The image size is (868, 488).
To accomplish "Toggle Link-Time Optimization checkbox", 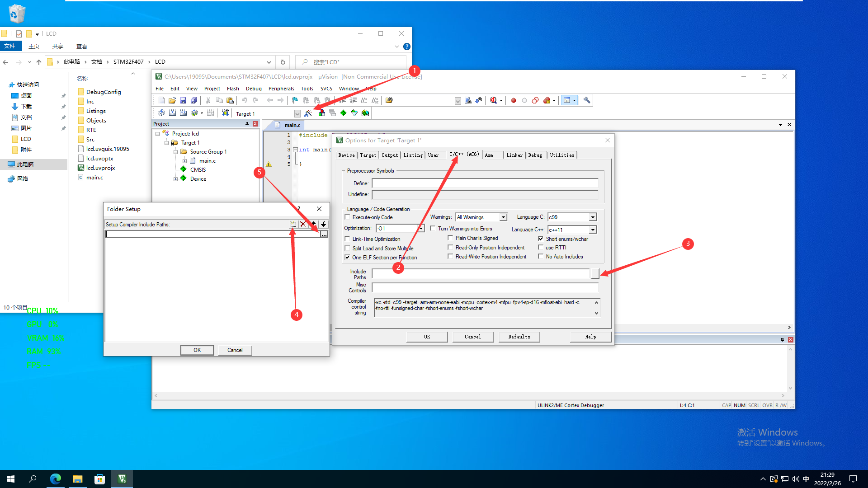I will tap(347, 239).
